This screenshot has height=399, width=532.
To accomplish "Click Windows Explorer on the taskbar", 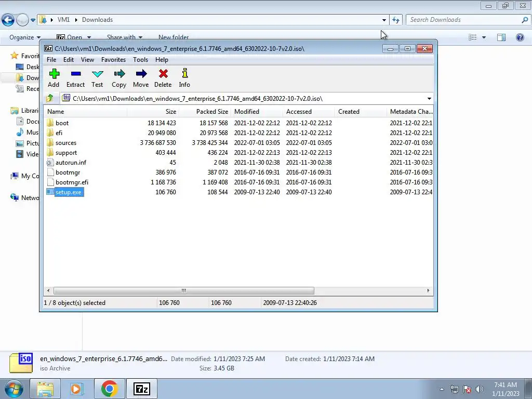I will (x=45, y=389).
